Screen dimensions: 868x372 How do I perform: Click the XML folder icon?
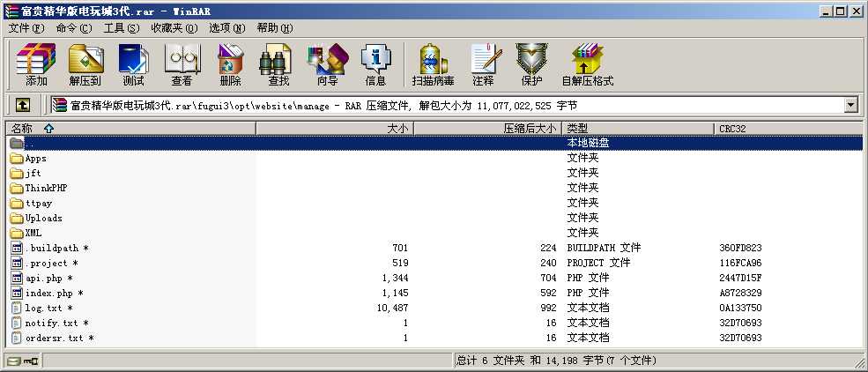click(x=17, y=233)
